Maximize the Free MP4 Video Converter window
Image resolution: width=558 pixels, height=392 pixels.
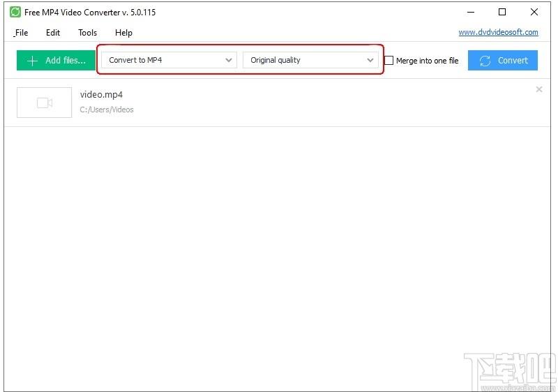[502, 12]
